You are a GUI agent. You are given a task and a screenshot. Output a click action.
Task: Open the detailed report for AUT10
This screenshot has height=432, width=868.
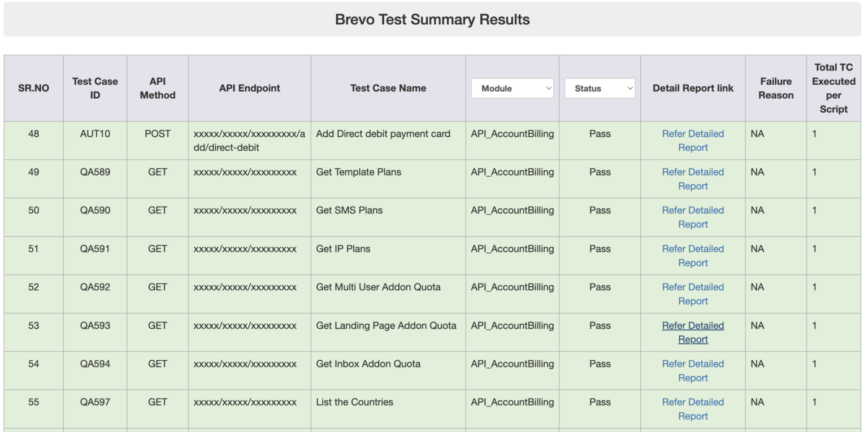[x=693, y=140]
